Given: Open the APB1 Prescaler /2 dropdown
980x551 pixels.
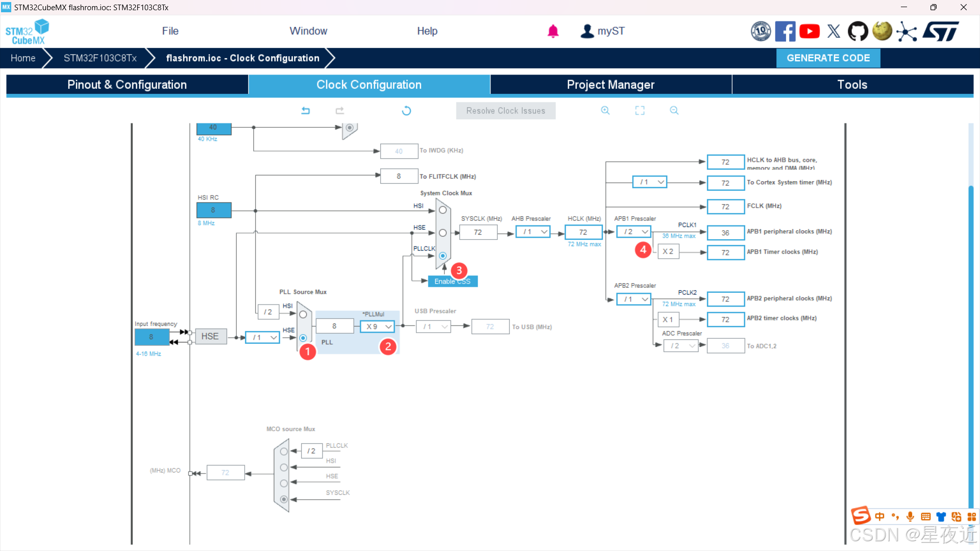Looking at the screenshot, I should click(634, 232).
